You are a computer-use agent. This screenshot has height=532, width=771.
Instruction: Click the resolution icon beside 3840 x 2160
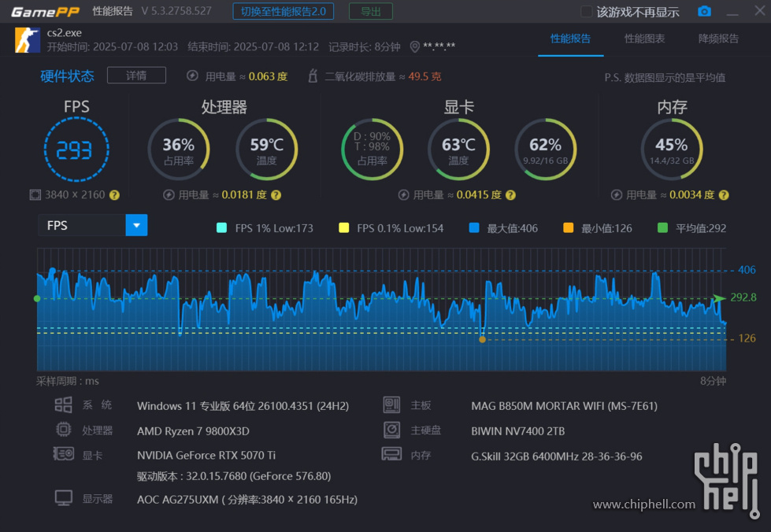35,195
